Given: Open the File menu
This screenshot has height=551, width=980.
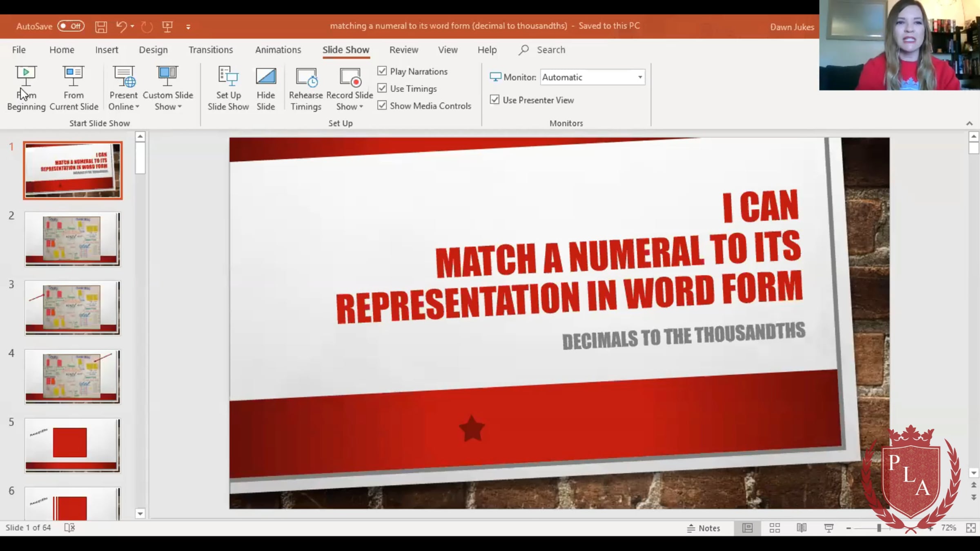Looking at the screenshot, I should click(x=19, y=50).
